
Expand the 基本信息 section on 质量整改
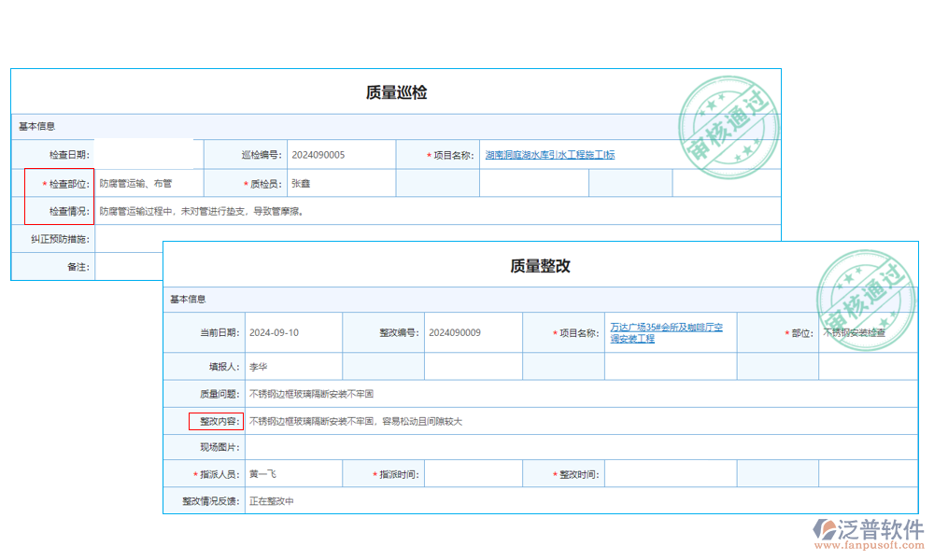[189, 299]
